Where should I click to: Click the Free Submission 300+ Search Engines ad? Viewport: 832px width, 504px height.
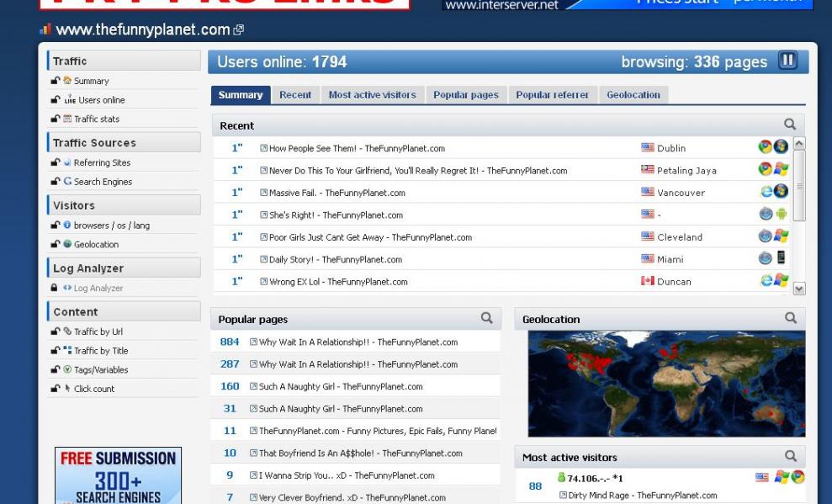(118, 475)
